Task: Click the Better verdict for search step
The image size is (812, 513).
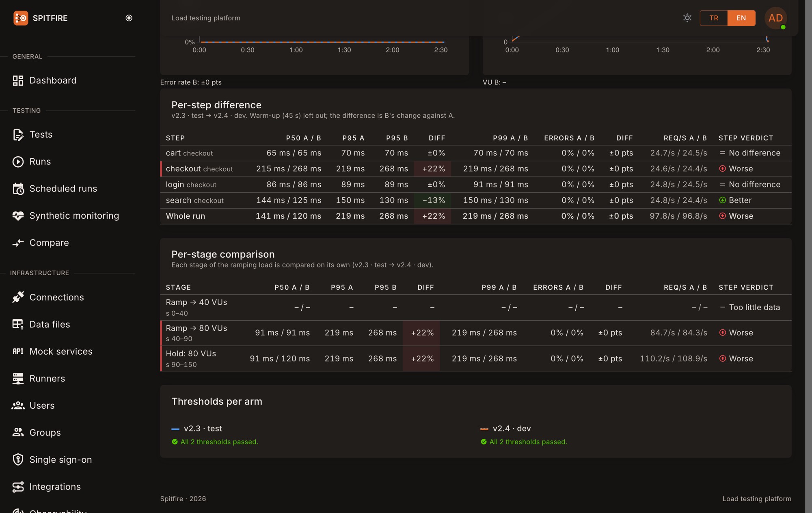Action: pyautogui.click(x=735, y=200)
